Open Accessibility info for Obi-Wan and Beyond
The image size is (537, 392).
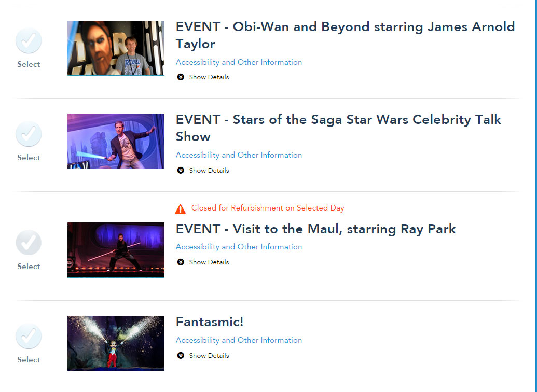click(x=239, y=62)
